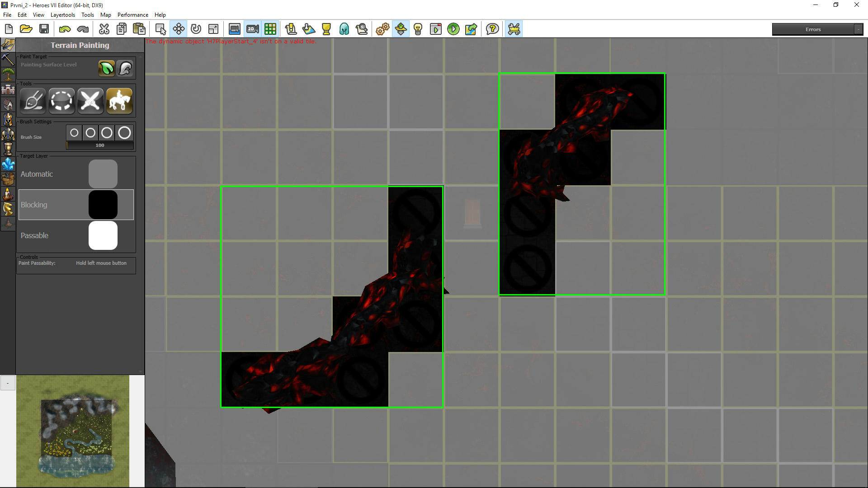Open the pickaxe terrain sculpt sidebar tab
This screenshot has width=868, height=488.
8,59
